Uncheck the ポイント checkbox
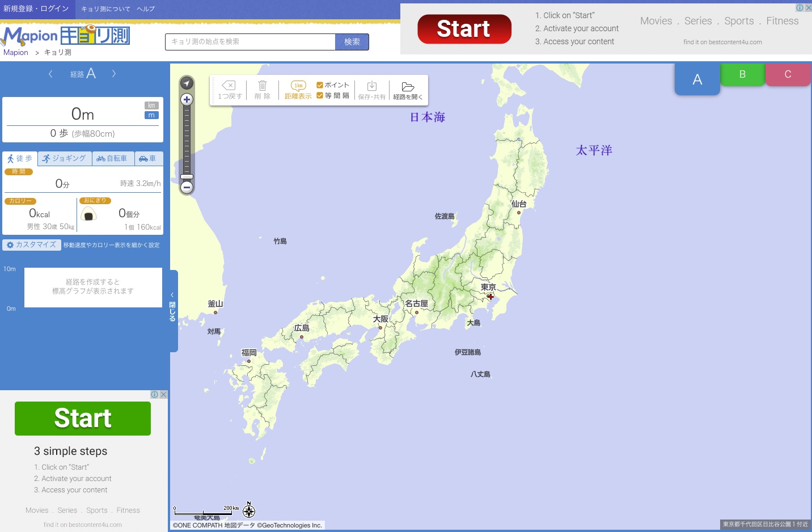The image size is (812, 532). click(x=320, y=85)
